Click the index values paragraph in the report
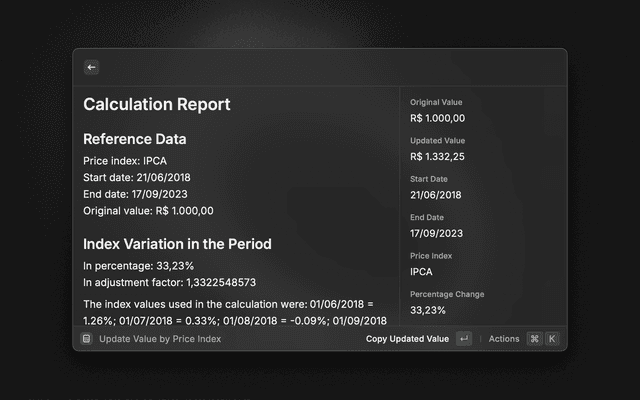The image size is (640, 400). pyautogui.click(x=235, y=312)
